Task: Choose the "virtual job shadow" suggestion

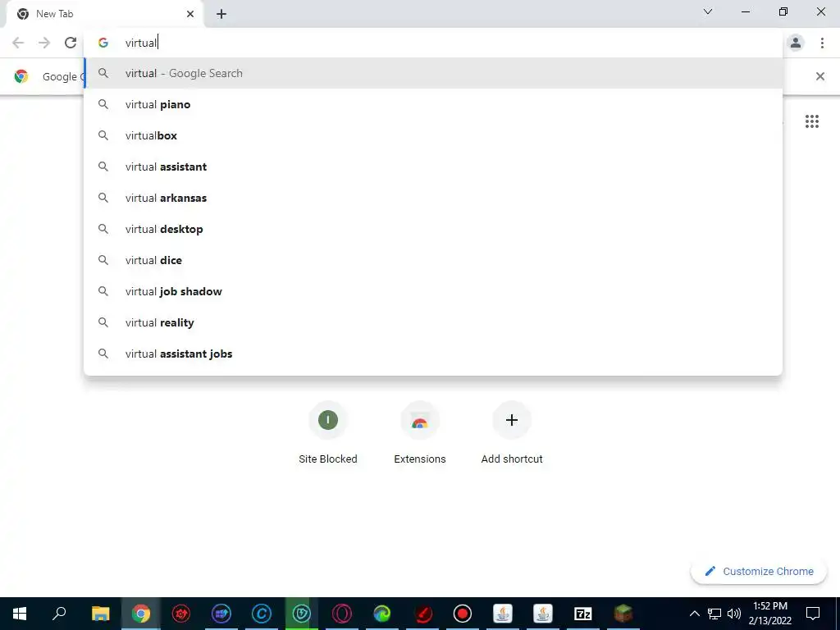Action: tap(433, 291)
